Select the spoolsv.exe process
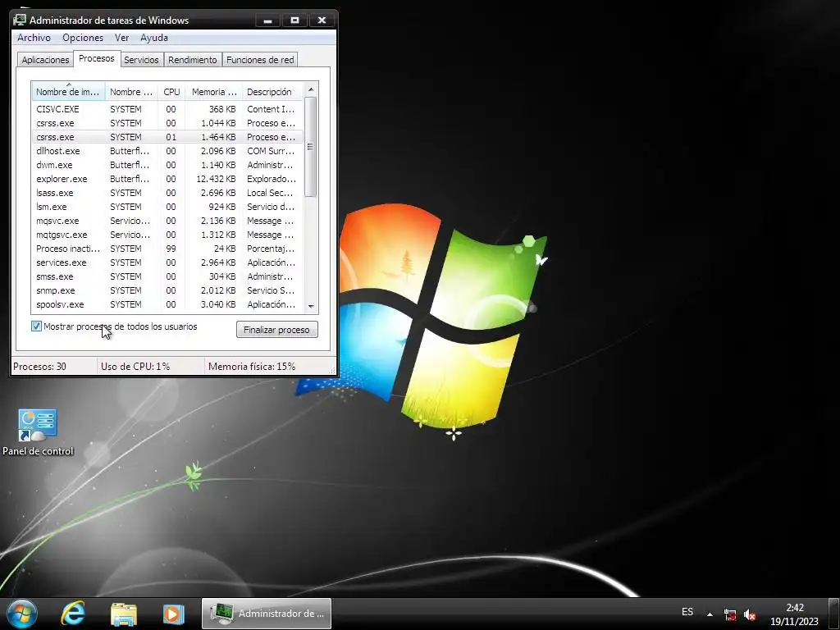This screenshot has width=840, height=630. (167, 304)
